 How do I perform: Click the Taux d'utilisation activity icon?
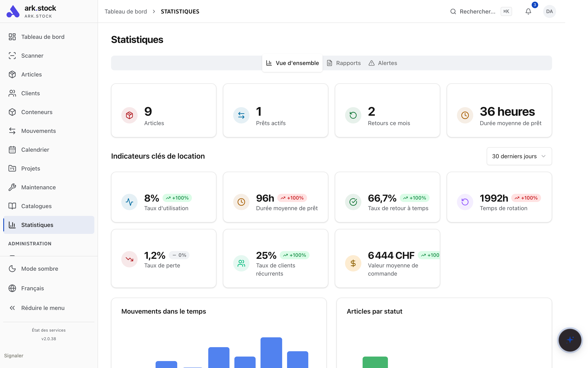129,202
